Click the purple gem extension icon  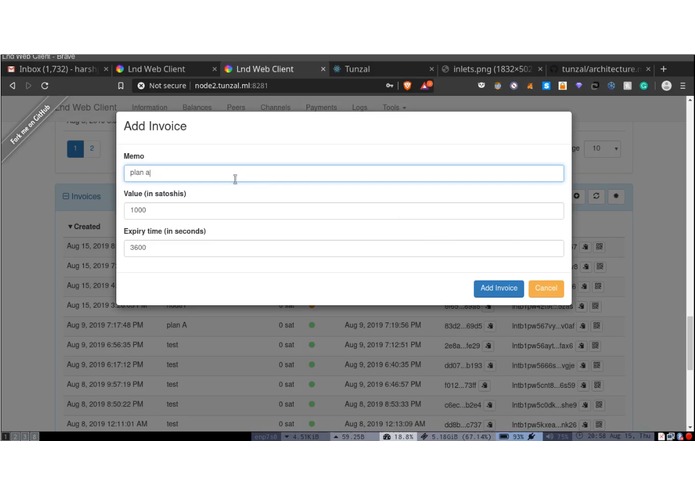coord(579,86)
